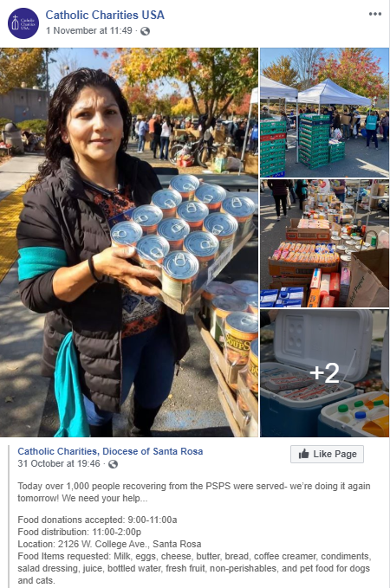Open Catholic Charities USA page name link
This screenshot has width=390, height=588.
pyautogui.click(x=105, y=15)
